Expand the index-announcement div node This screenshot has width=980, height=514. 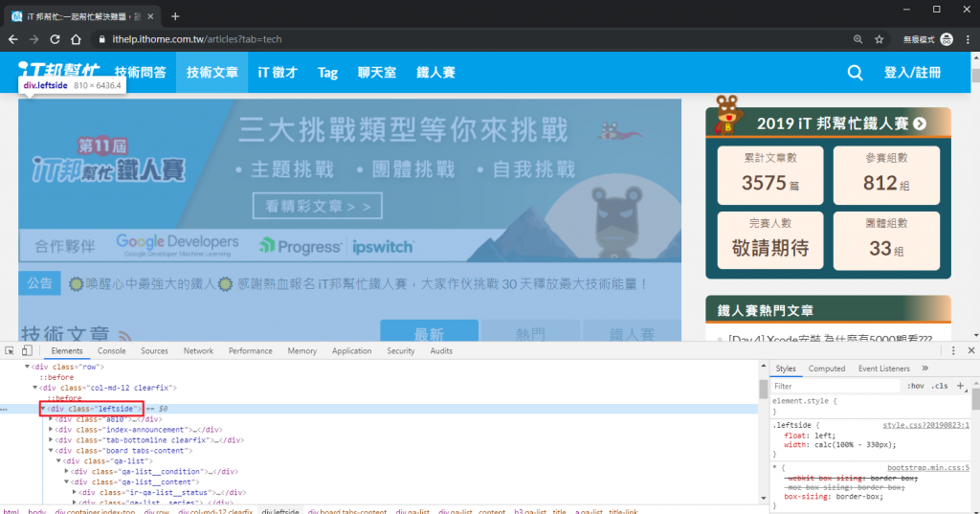tap(51, 430)
